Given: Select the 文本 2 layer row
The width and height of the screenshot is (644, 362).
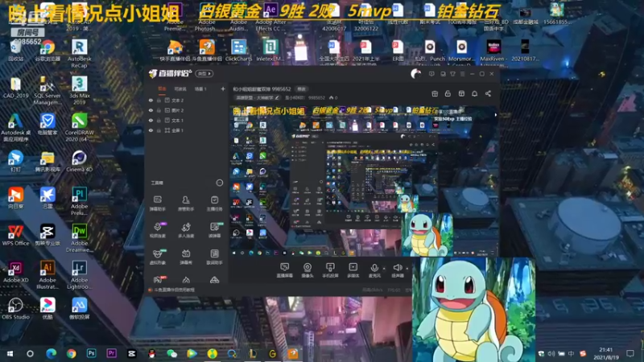Looking at the screenshot, I should point(186,100).
